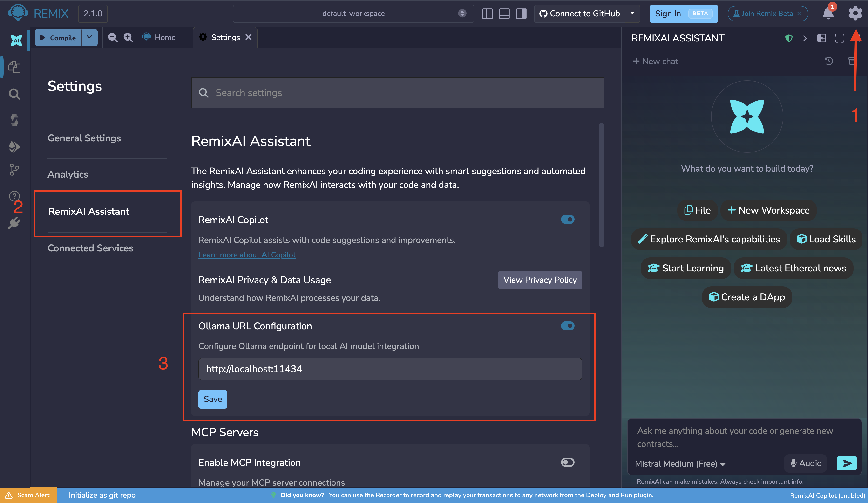Viewport: 868px width, 503px height.
Task: Expand the Connect to GitHub dropdown caret
Action: [x=632, y=14]
